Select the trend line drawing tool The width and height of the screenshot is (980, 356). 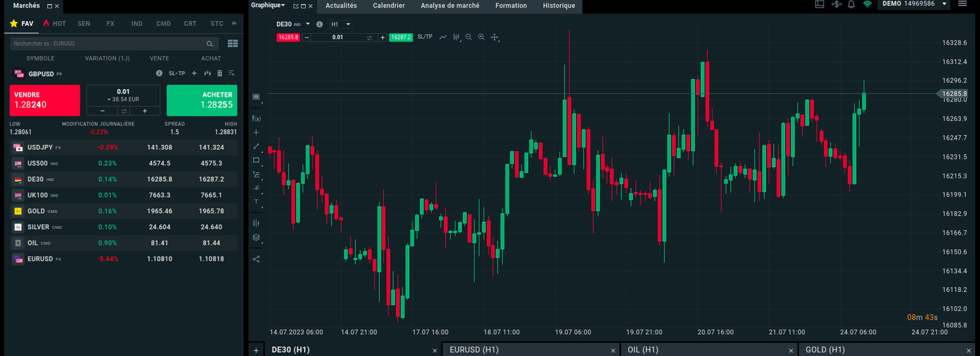(256, 146)
